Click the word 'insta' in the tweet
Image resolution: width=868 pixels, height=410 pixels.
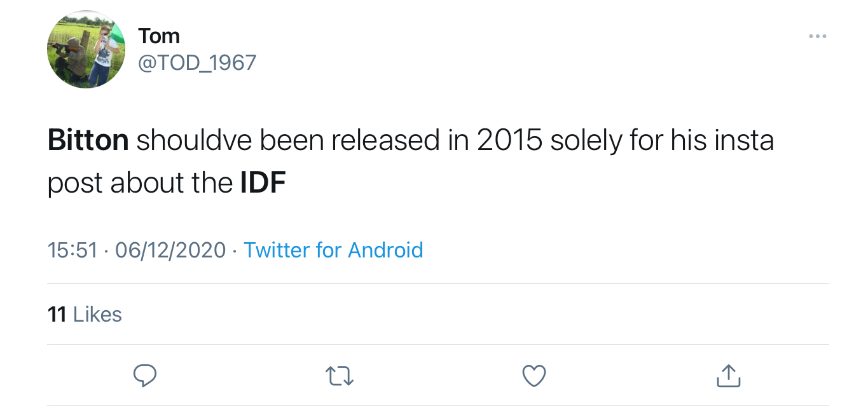pos(747,140)
